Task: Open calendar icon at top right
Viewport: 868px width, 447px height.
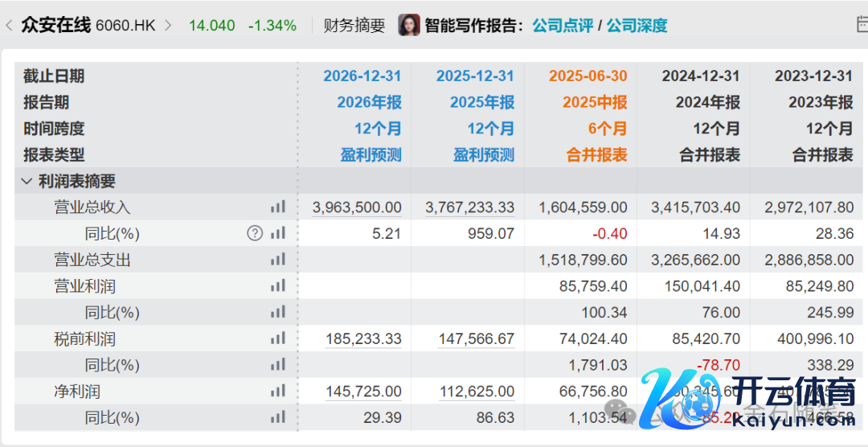Action: [x=860, y=25]
